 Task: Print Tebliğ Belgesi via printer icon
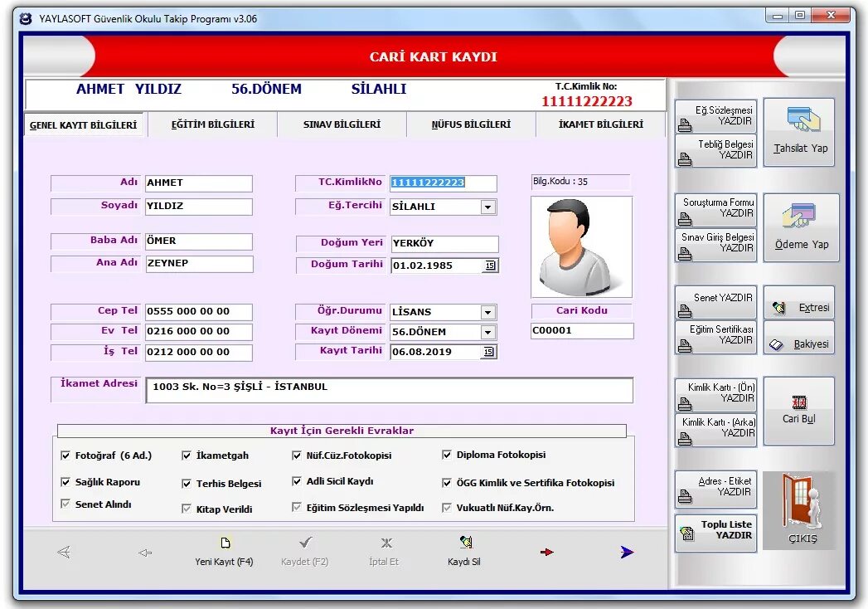[685, 160]
